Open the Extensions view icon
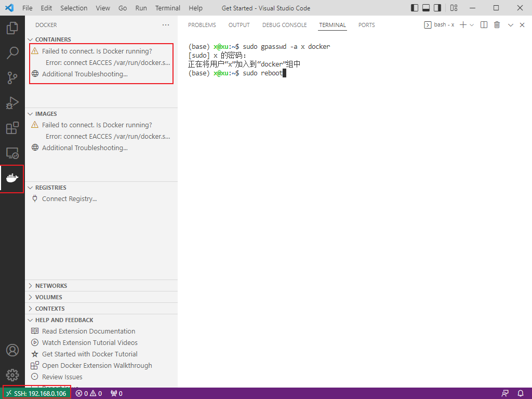 tap(12, 128)
